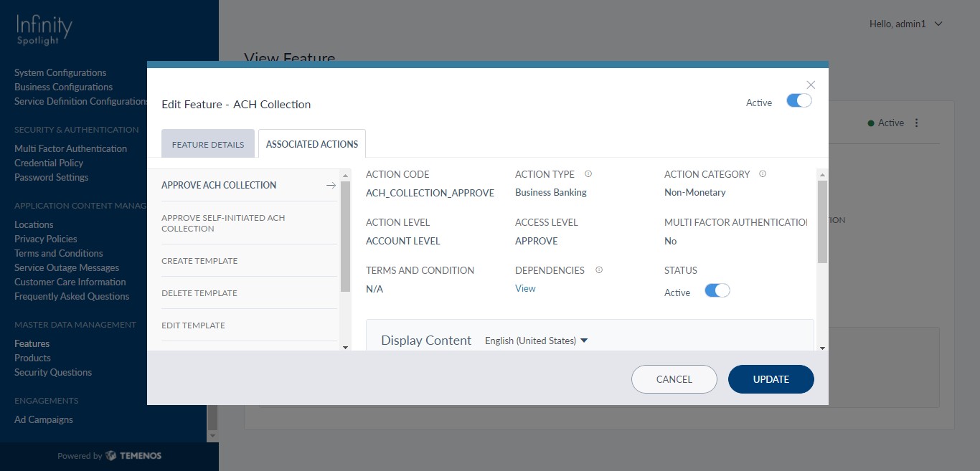Click the Update button
The image size is (980, 471).
pos(771,379)
